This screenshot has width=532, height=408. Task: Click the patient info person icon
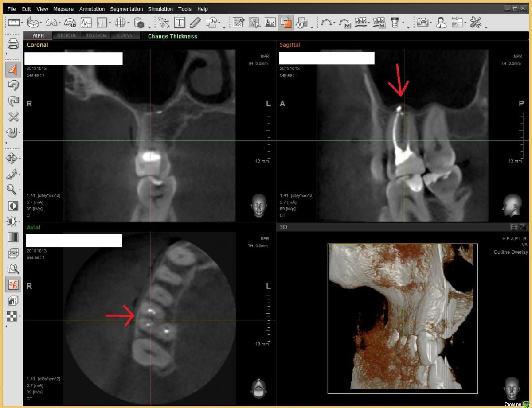click(441, 23)
